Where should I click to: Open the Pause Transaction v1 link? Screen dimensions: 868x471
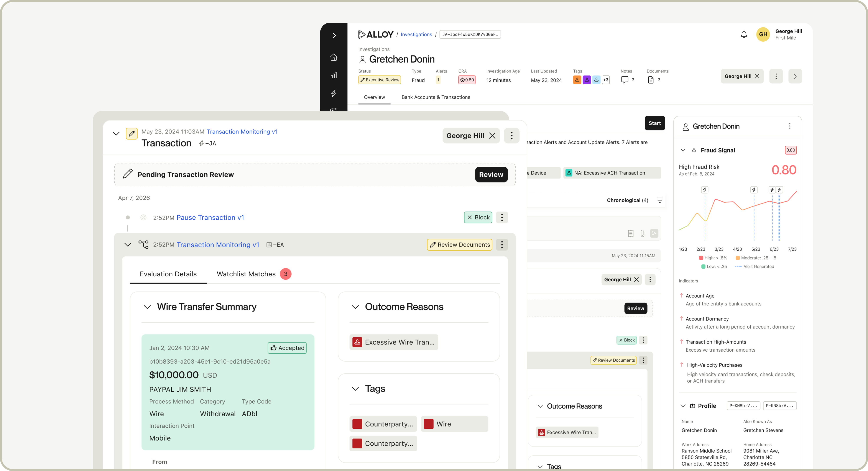pos(210,218)
